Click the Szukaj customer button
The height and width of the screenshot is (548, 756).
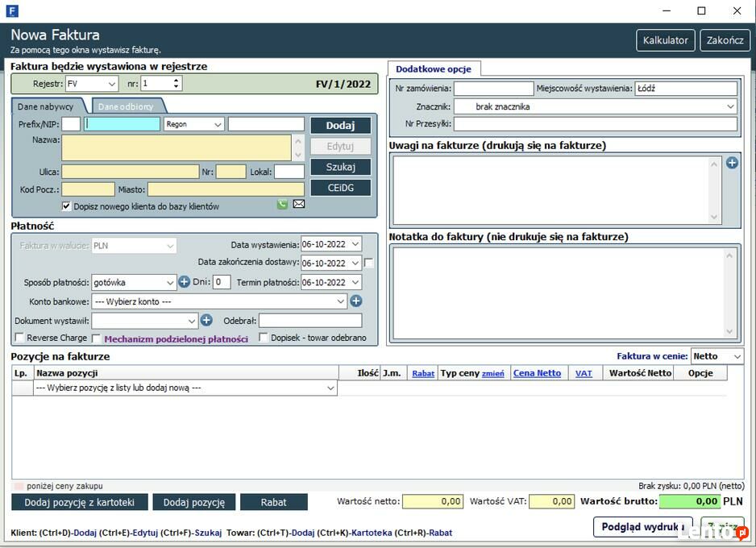pyautogui.click(x=340, y=167)
